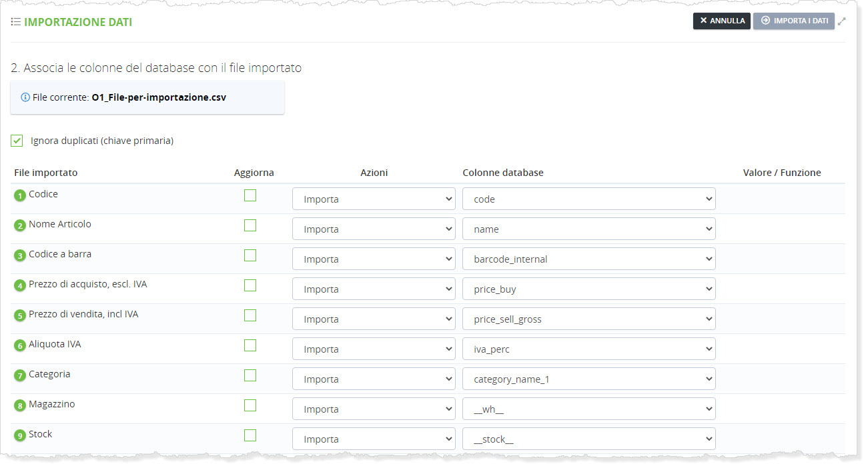Click green number 4 badge for Prezzo di acquisto
The height and width of the screenshot is (468, 868).
(20, 285)
